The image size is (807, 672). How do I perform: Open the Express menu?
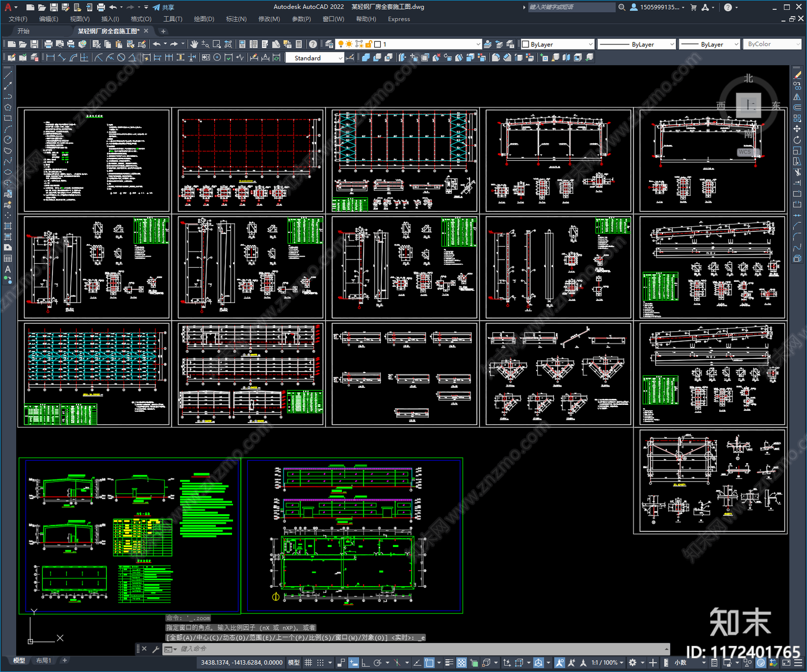coord(399,19)
